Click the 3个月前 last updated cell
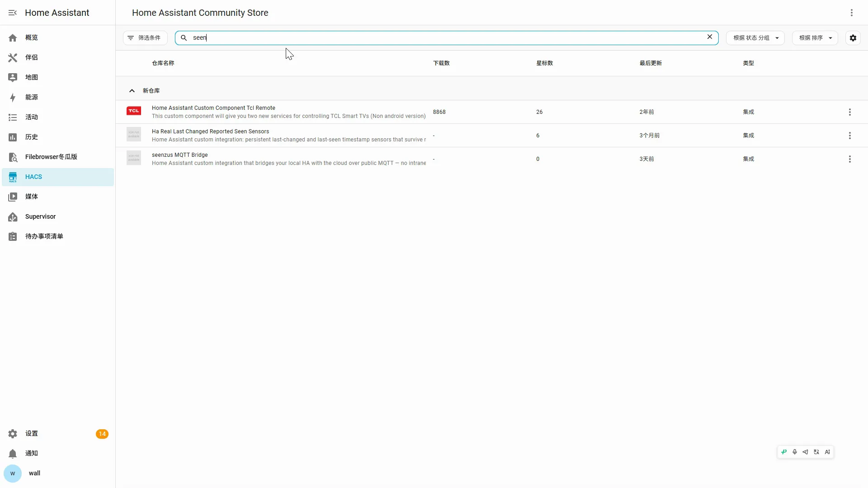This screenshot has height=488, width=868. coord(649,136)
